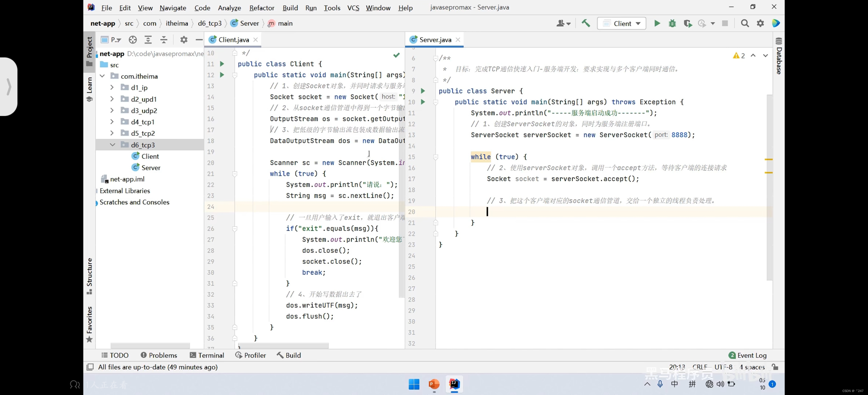Toggle tool window bars icon in status bar
The width and height of the screenshot is (868, 395).
click(x=90, y=367)
